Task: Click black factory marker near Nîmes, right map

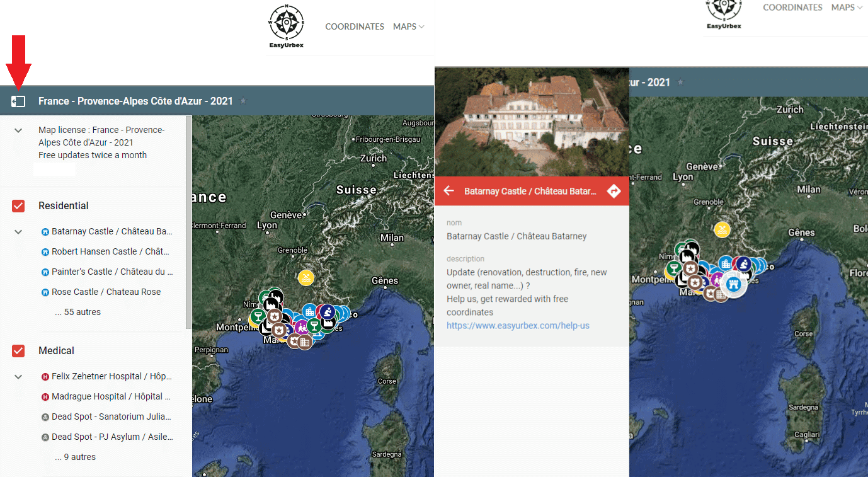Action: coord(687,256)
